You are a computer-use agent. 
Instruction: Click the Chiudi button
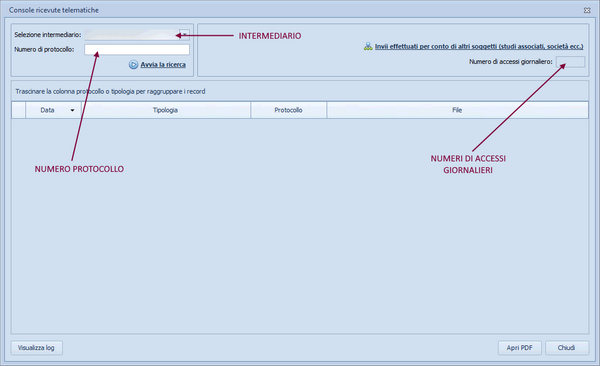pyautogui.click(x=566, y=348)
